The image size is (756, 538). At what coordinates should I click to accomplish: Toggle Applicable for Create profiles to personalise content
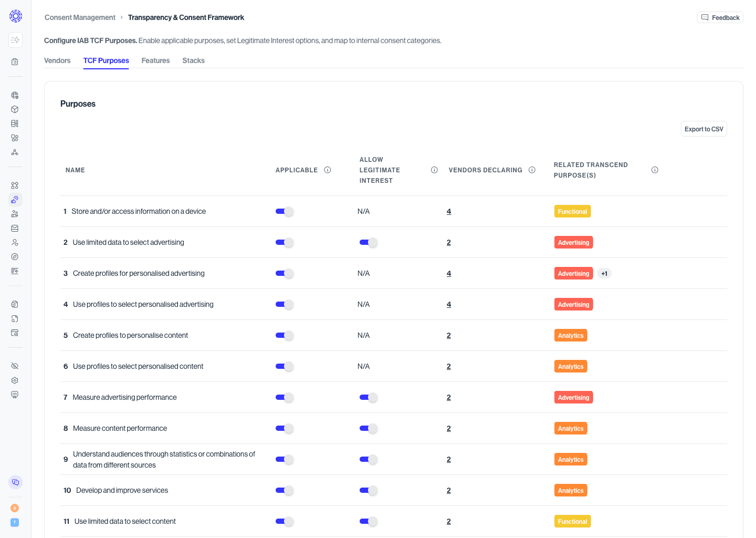tap(285, 336)
